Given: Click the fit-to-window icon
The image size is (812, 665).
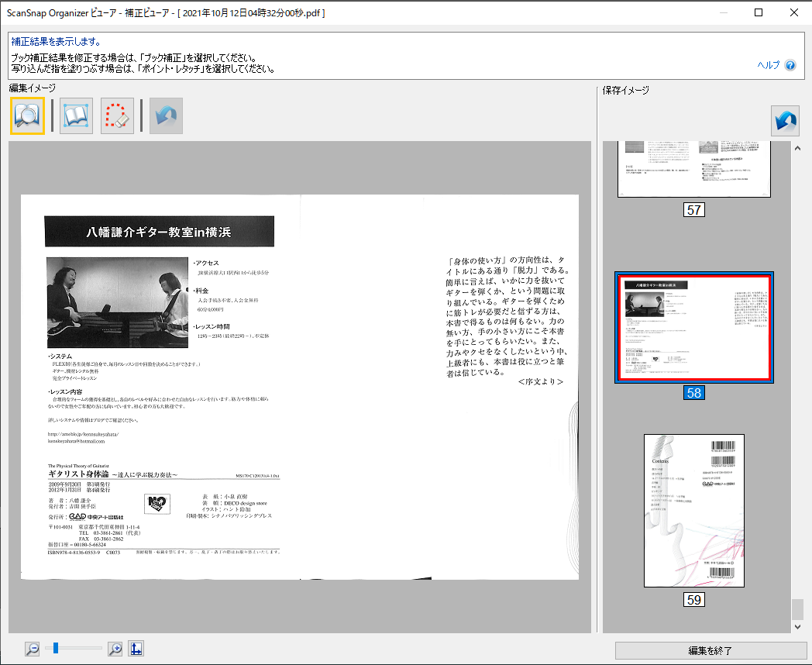Looking at the screenshot, I should point(136,649).
